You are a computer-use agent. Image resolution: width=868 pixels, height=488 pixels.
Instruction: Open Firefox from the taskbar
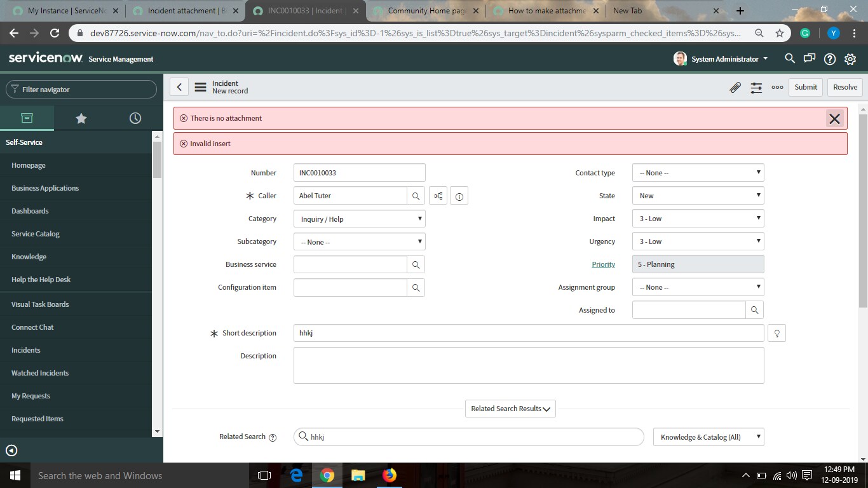point(390,475)
